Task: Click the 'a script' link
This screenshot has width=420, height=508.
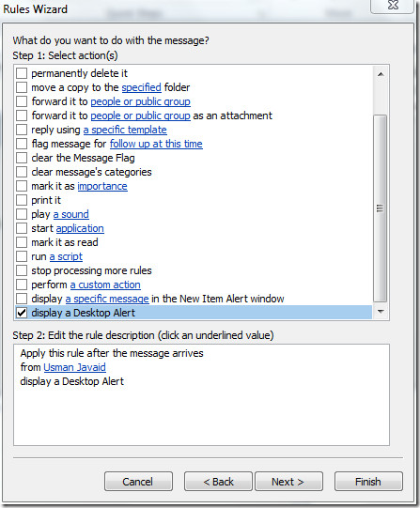Action: click(x=66, y=256)
